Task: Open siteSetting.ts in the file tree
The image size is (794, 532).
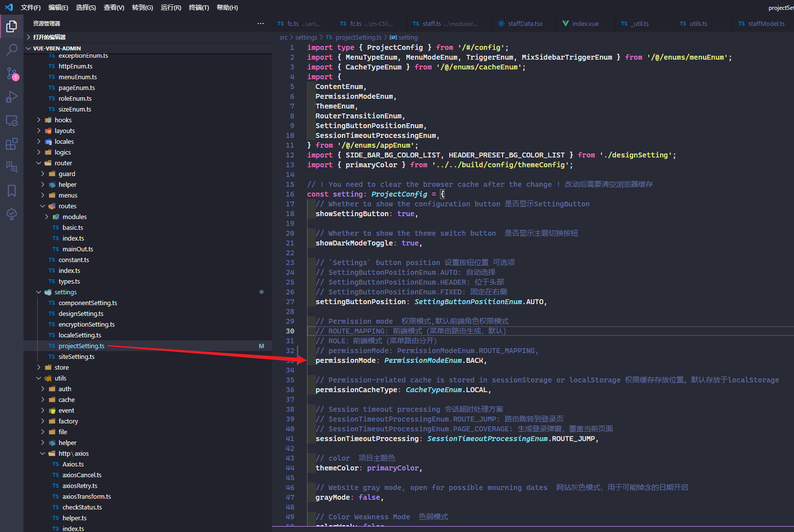Action: [148, 356]
